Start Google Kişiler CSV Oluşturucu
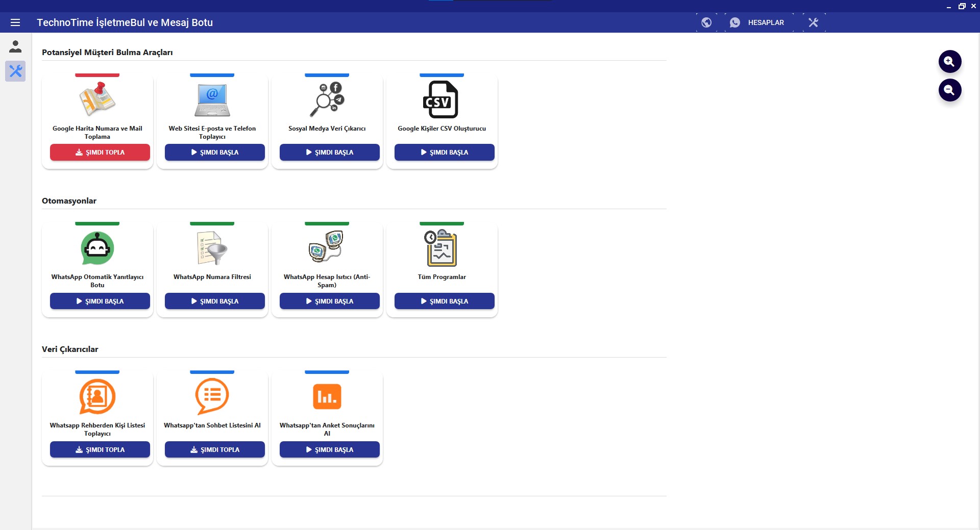 (x=445, y=152)
